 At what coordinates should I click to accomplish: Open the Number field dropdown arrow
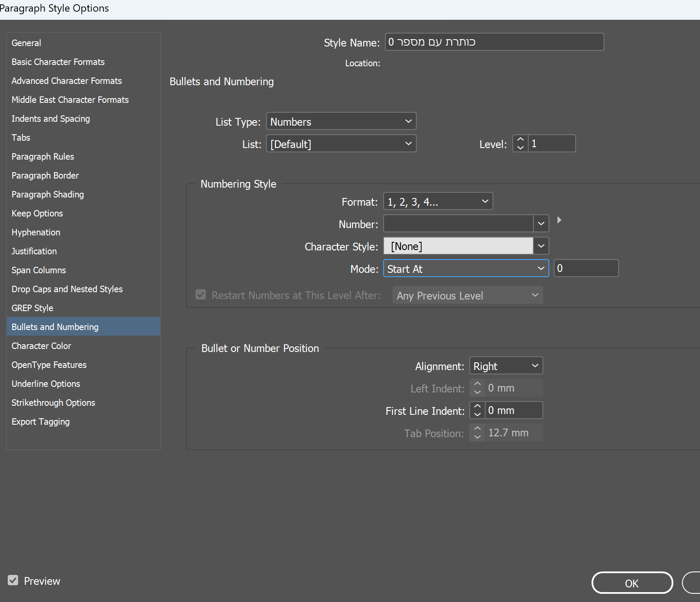(541, 224)
